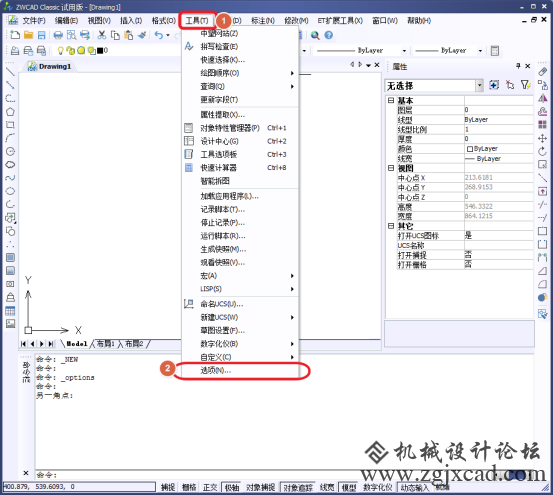
Task: Click the black layer color swatch
Action: coord(100,51)
